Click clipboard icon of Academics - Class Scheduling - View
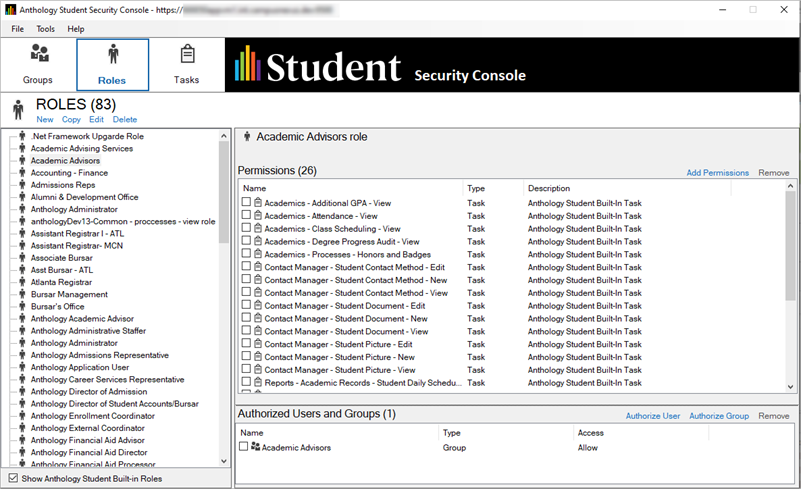801x489 pixels. click(x=258, y=228)
